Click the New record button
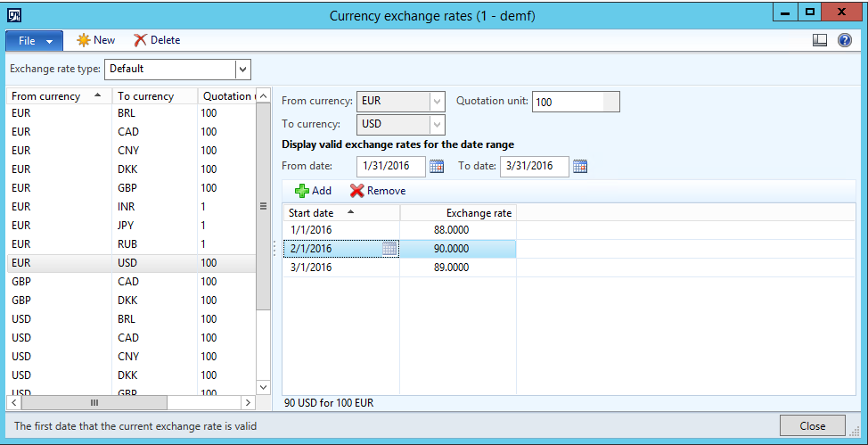Image resolution: width=868 pixels, height=445 pixels. coord(96,40)
